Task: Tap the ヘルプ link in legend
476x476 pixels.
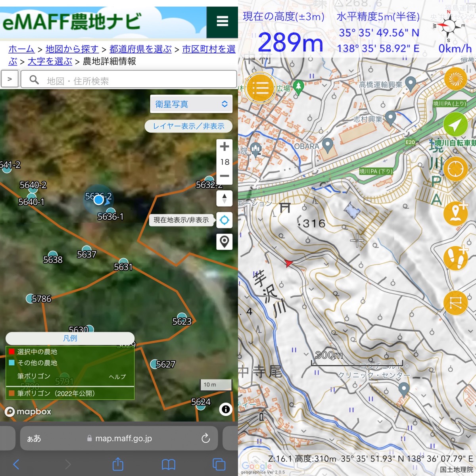Action: [117, 376]
